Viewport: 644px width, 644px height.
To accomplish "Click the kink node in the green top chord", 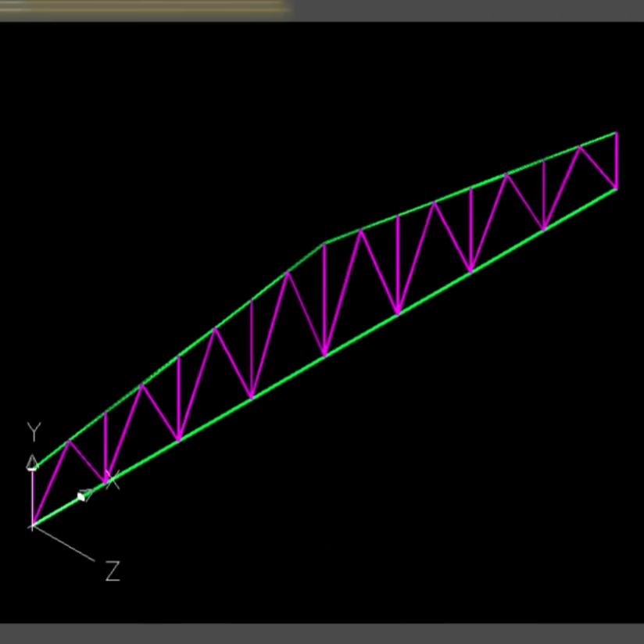I will tap(324, 245).
